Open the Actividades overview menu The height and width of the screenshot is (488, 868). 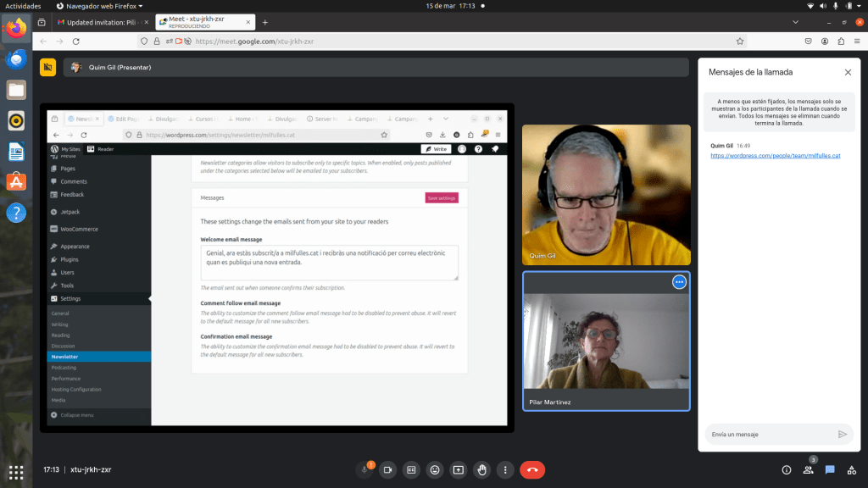[x=23, y=6]
